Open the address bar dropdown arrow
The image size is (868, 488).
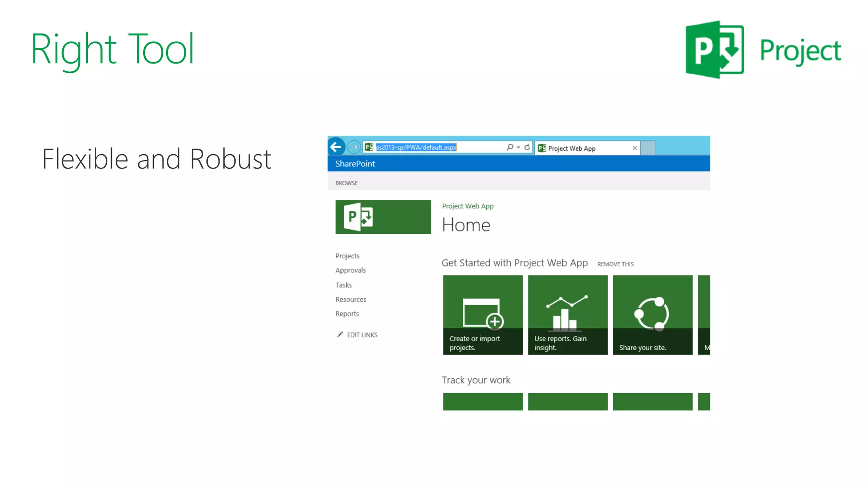pos(518,147)
